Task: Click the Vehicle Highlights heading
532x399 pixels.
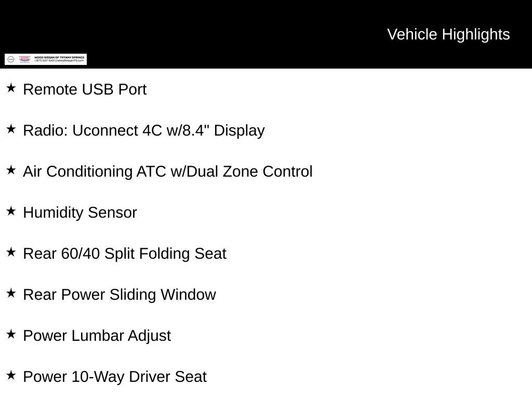Action: (448, 34)
